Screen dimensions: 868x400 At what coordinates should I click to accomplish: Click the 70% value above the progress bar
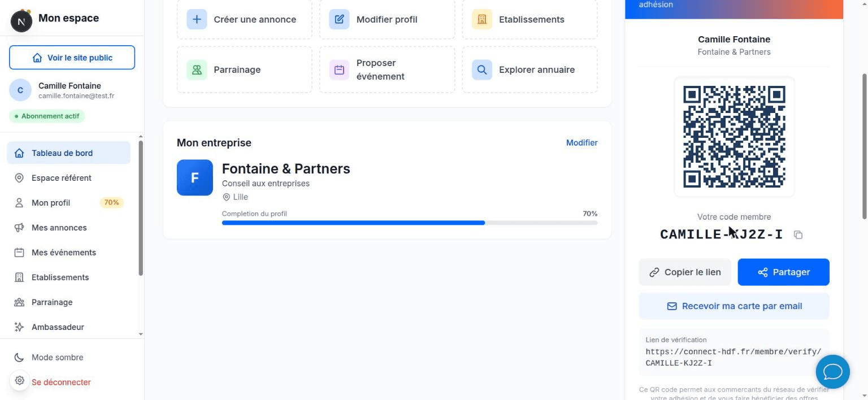point(590,214)
